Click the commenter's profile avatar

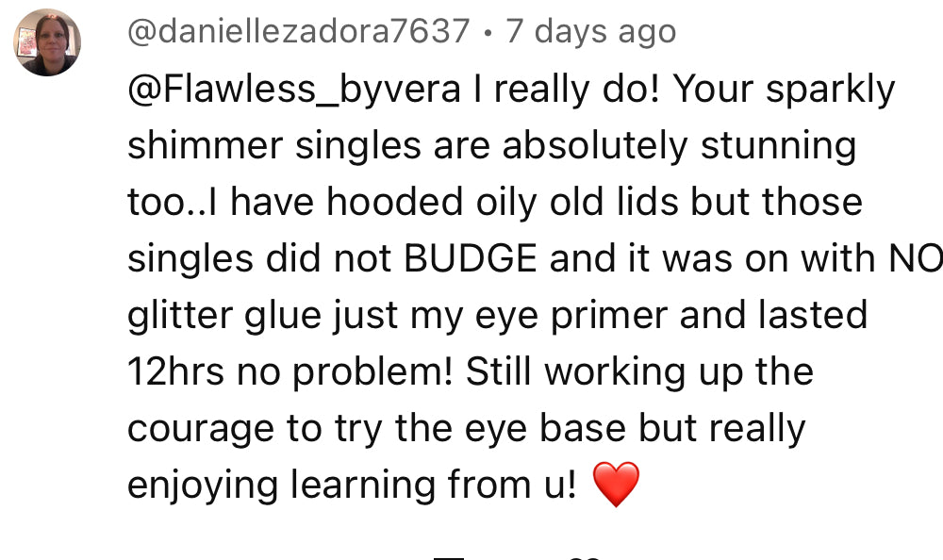click(x=47, y=42)
